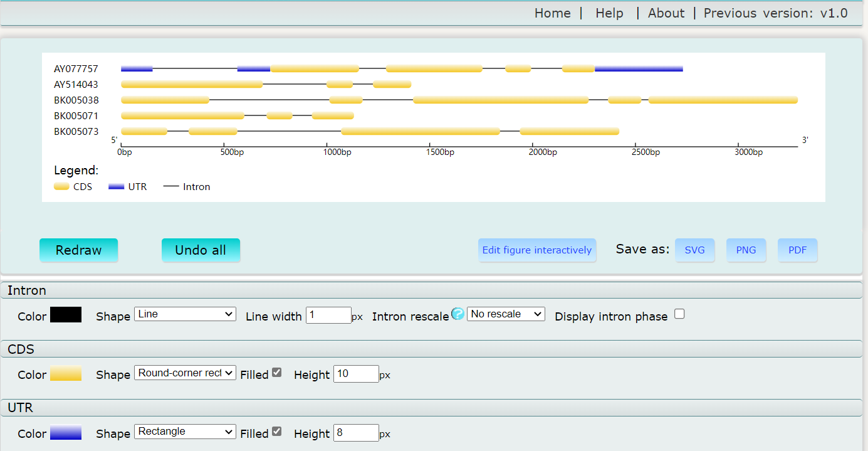
Task: Open Previous version v1.0 link
Action: 775,13
